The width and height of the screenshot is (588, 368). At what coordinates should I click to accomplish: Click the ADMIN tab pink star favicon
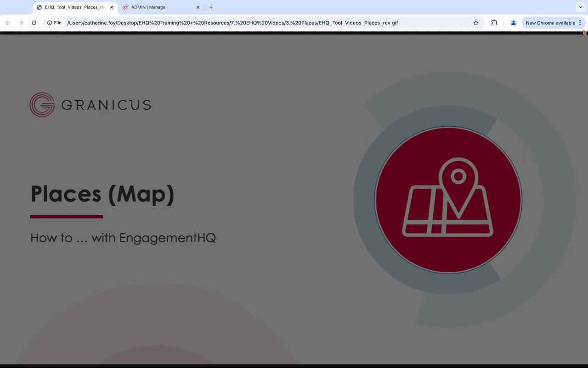tap(125, 7)
